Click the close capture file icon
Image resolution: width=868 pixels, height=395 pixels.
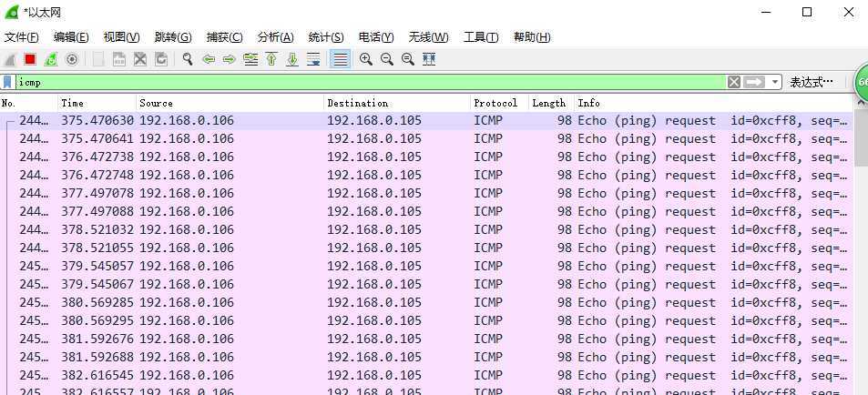tap(140, 59)
